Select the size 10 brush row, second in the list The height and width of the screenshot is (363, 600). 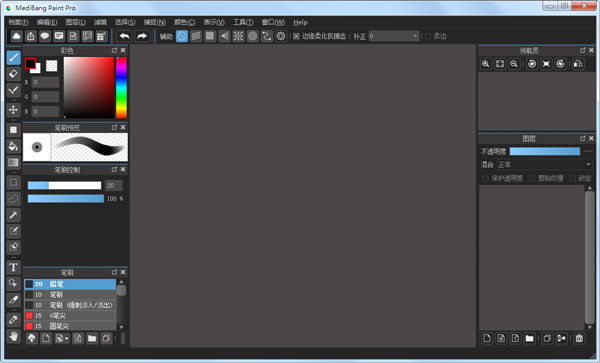[70, 295]
